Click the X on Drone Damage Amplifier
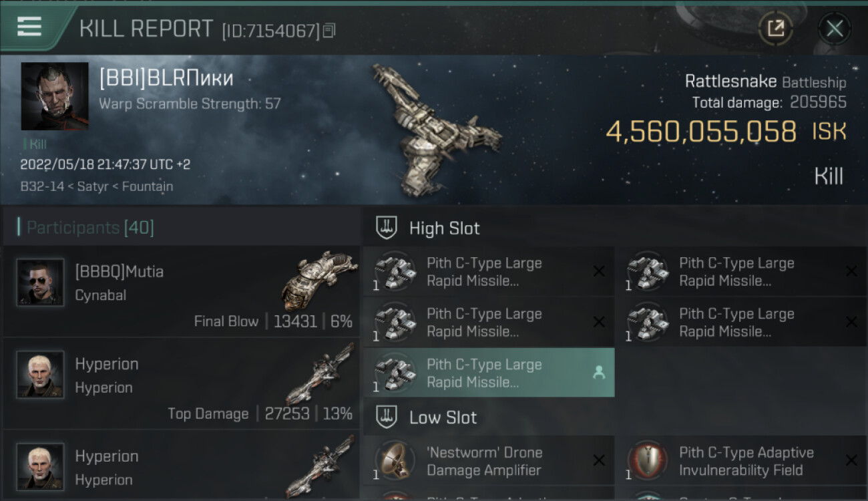This screenshot has width=868, height=501. coord(599,460)
